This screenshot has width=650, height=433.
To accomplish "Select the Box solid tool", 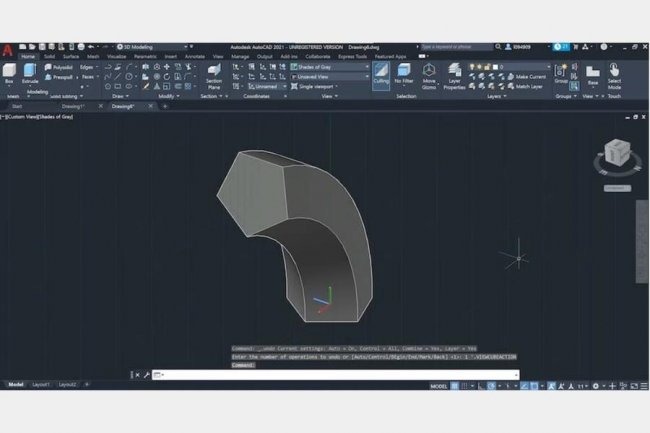I will pyautogui.click(x=9, y=73).
